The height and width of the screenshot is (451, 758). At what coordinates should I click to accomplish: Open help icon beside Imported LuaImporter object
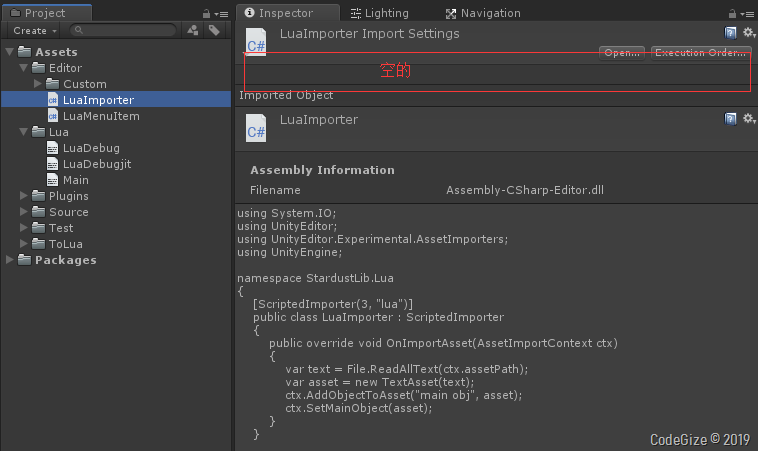click(730, 119)
